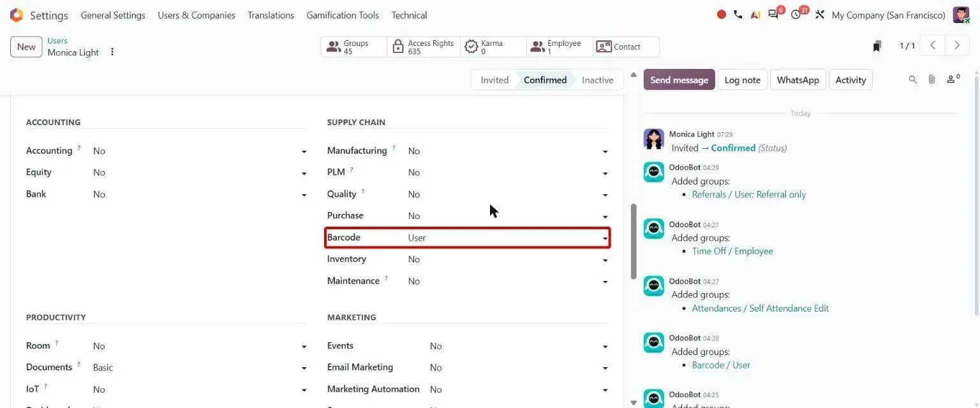Open the Barcode / User group link
Viewport: 980px width, 408px height.
[721, 365]
